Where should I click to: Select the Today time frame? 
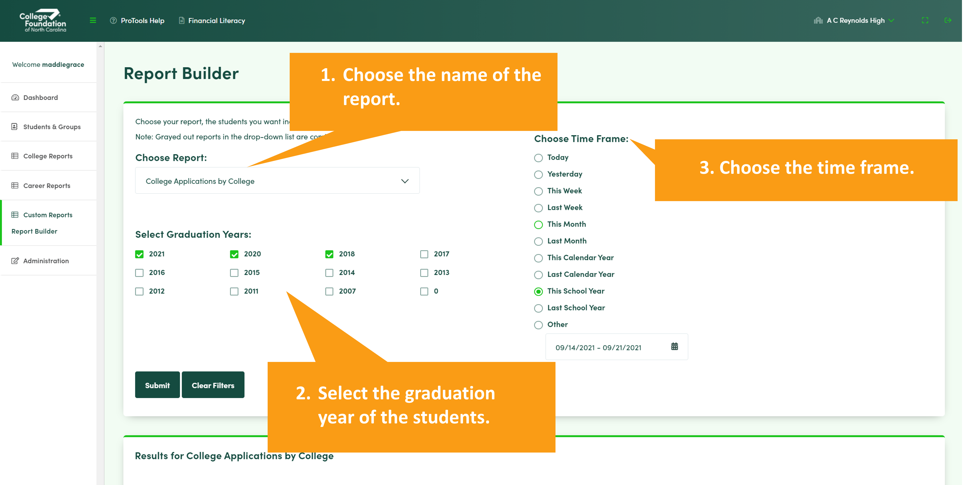point(538,158)
